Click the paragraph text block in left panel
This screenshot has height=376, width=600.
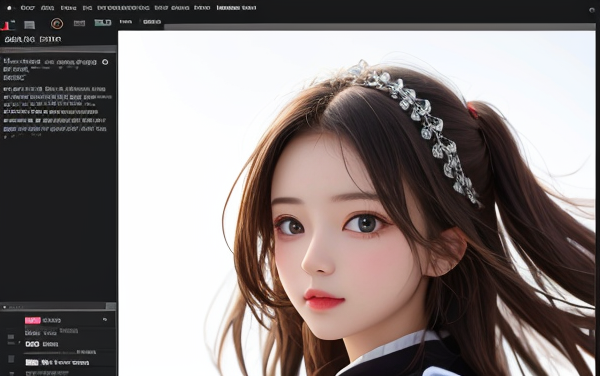tap(55, 109)
